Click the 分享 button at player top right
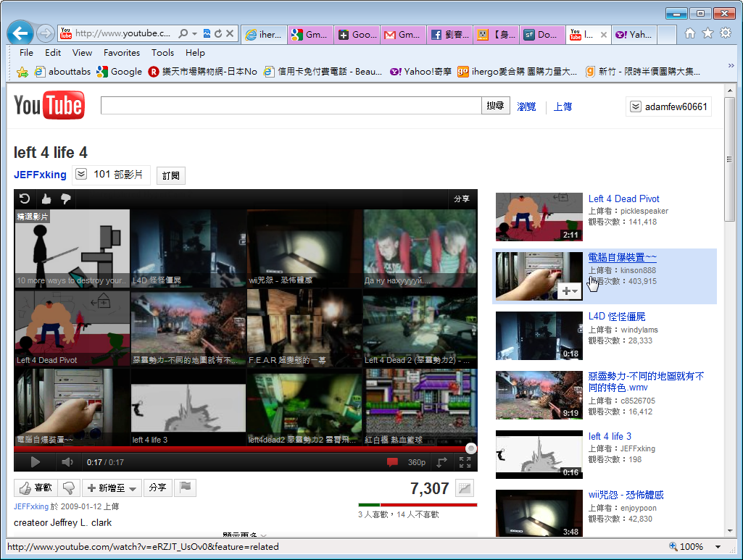The width and height of the screenshot is (743, 560). [461, 198]
